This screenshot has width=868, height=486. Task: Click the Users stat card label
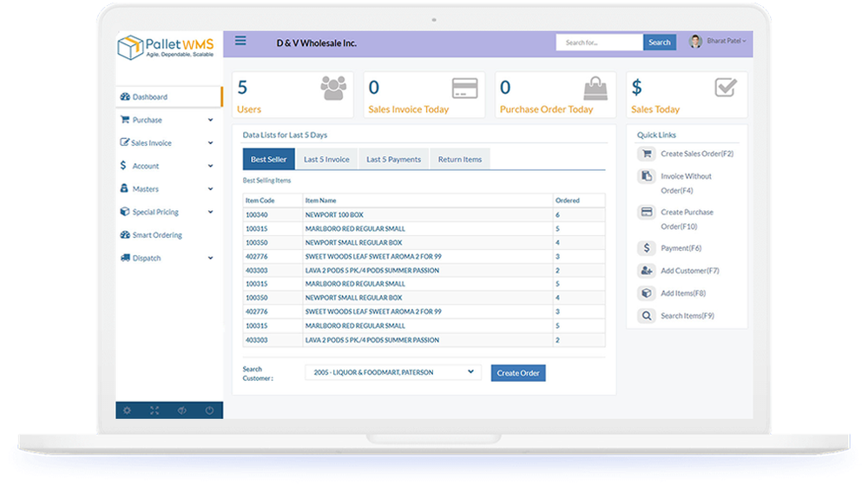249,109
